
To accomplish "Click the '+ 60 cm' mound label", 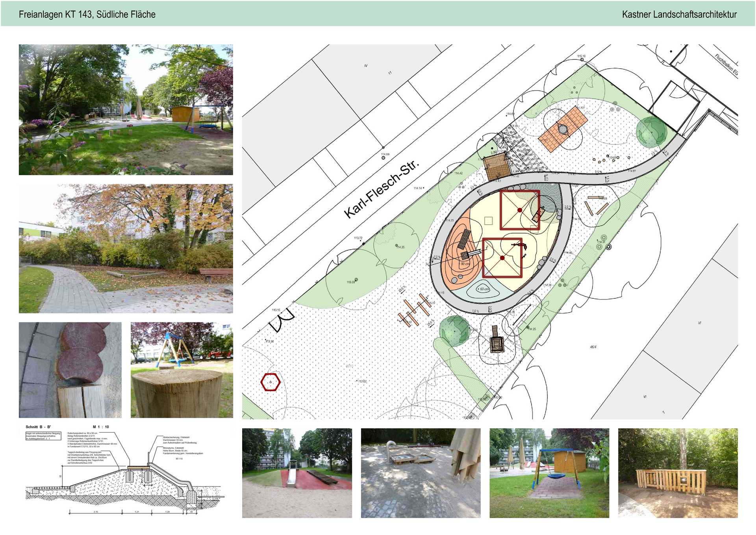I will 483,289.
